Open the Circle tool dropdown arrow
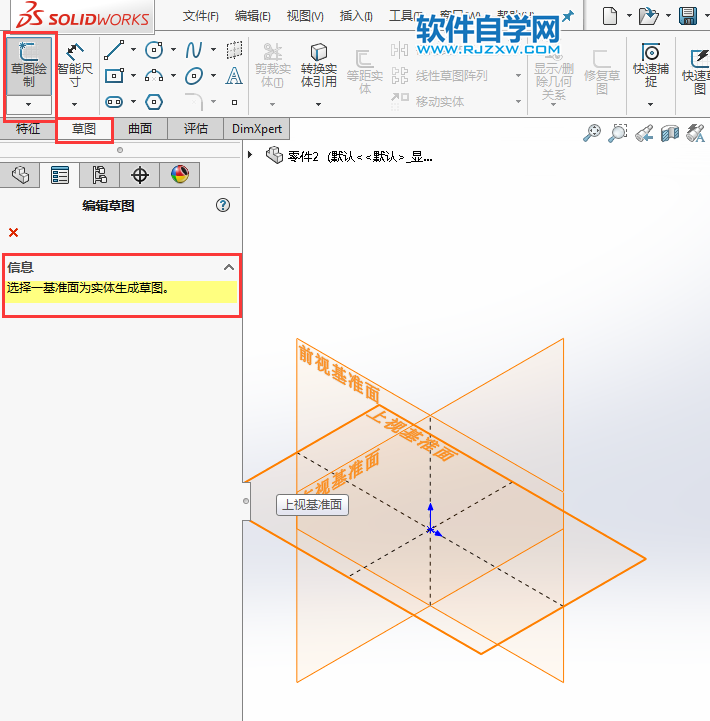Image resolution: width=710 pixels, height=721 pixels. coord(173,49)
